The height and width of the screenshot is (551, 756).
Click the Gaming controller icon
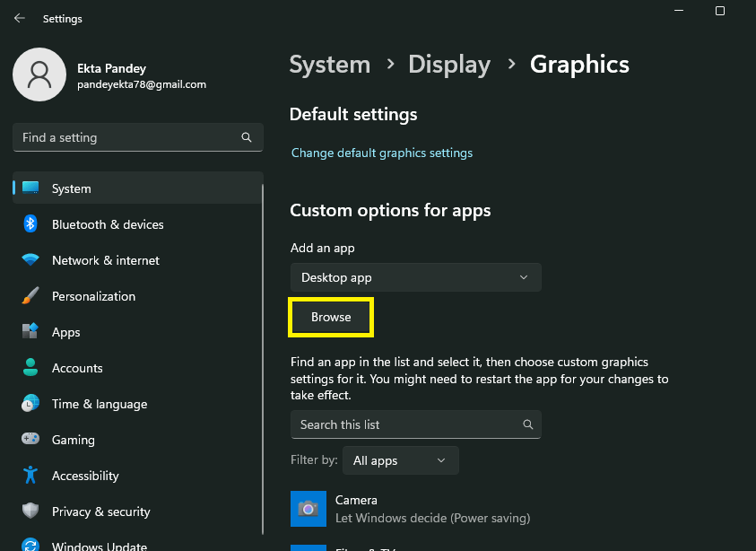click(x=30, y=440)
